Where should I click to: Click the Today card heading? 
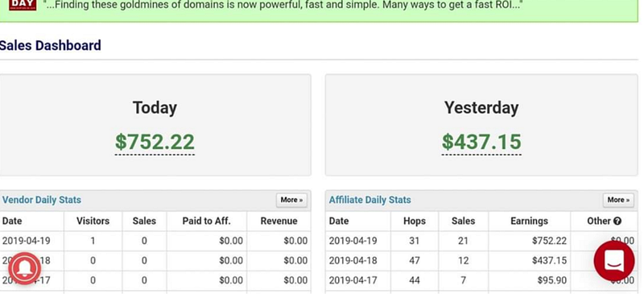(x=155, y=108)
